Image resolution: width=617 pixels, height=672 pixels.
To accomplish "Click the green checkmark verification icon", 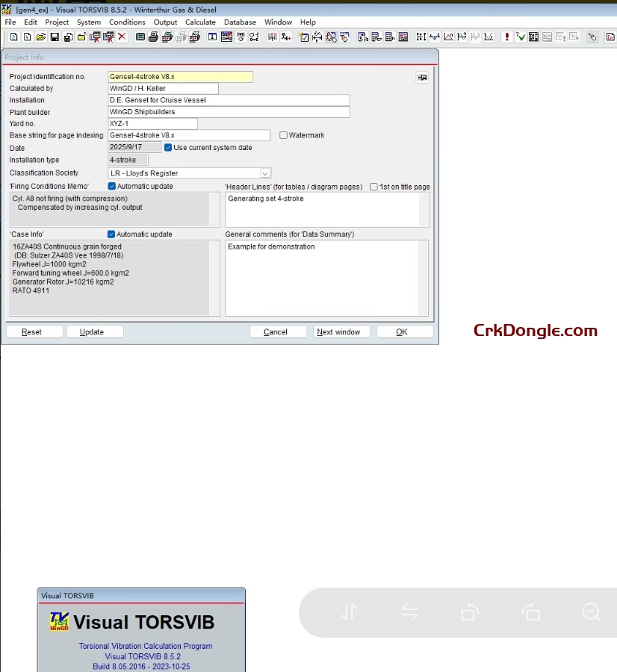I will point(520,36).
